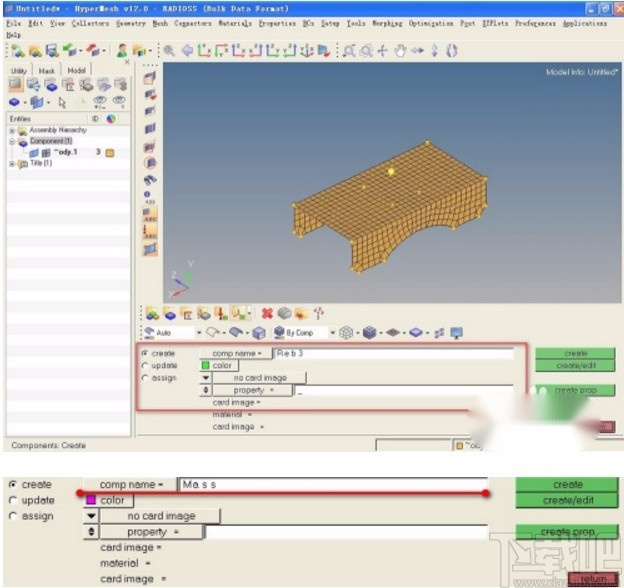Click the create/edit button in upper panel
Image resolution: width=624 pixels, height=588 pixels.
[x=575, y=366]
